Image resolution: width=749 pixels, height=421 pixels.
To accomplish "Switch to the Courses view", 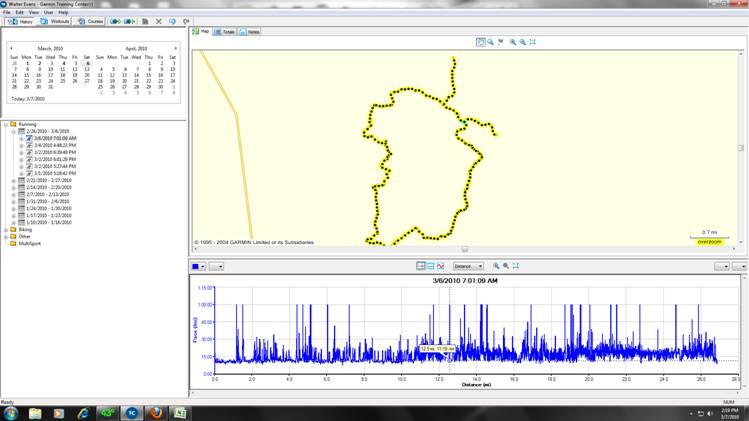I will point(91,21).
